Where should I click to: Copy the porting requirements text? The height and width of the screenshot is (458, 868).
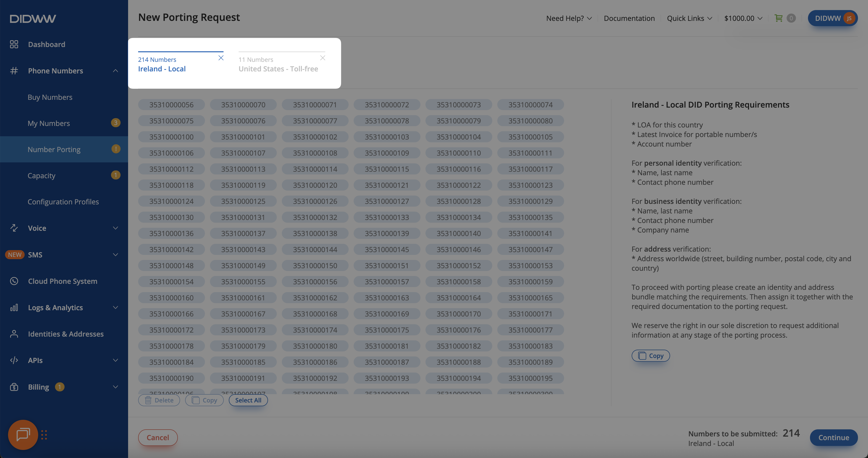pyautogui.click(x=650, y=356)
